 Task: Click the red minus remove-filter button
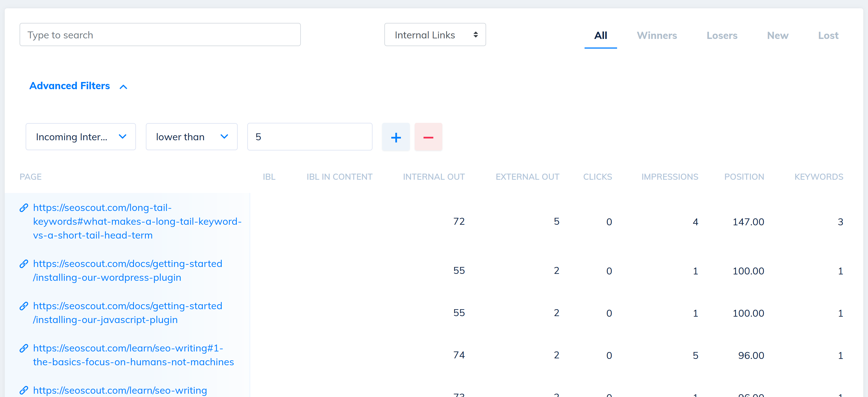coord(428,137)
